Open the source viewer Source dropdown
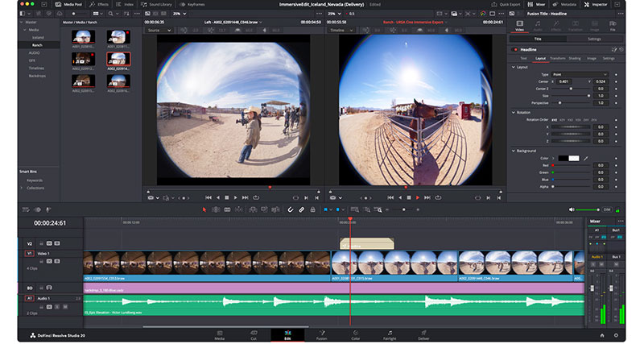Screen dimensions: 644x344 (x=159, y=31)
